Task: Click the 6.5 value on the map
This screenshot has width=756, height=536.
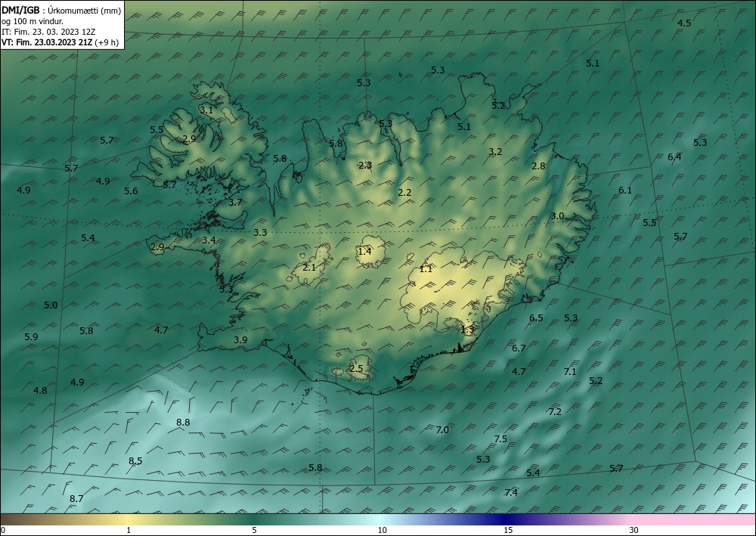Action: pyautogui.click(x=536, y=318)
